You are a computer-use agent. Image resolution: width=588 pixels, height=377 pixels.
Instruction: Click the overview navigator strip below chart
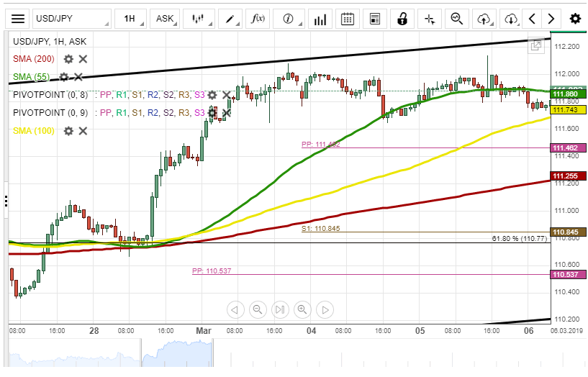coord(288,354)
